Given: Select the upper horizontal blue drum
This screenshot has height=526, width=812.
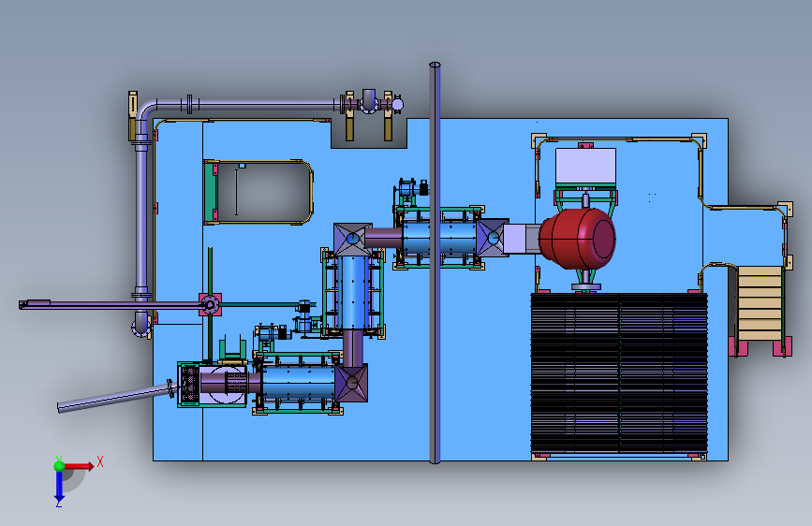Looking at the screenshot, I should coord(439,238).
